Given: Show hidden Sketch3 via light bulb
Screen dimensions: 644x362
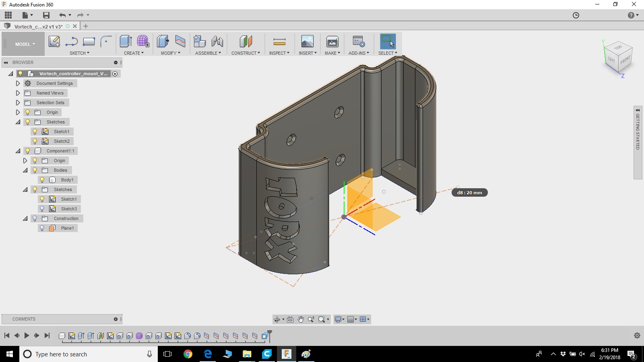Looking at the screenshot, I should coord(42,209).
